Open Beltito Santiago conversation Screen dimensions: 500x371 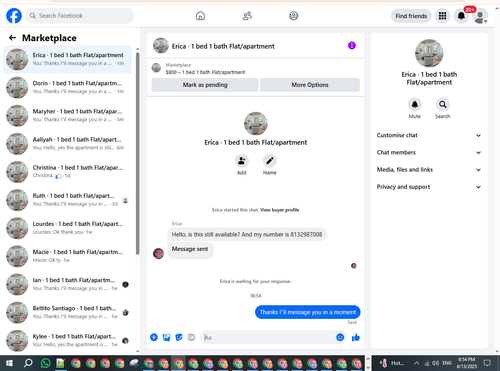[x=68, y=312]
